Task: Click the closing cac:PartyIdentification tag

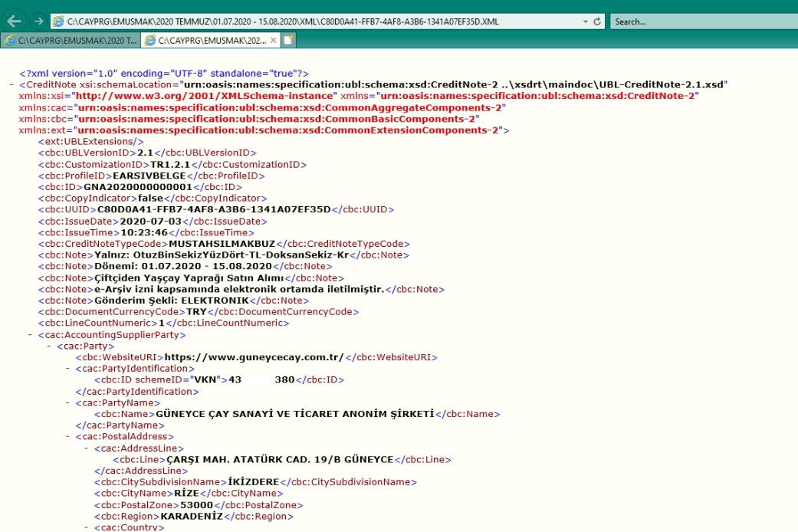Action: [137, 392]
